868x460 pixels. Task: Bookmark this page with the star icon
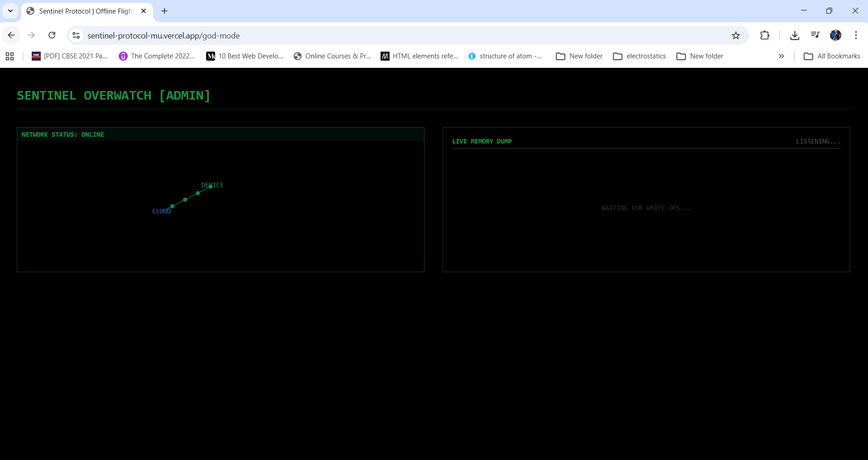click(736, 35)
